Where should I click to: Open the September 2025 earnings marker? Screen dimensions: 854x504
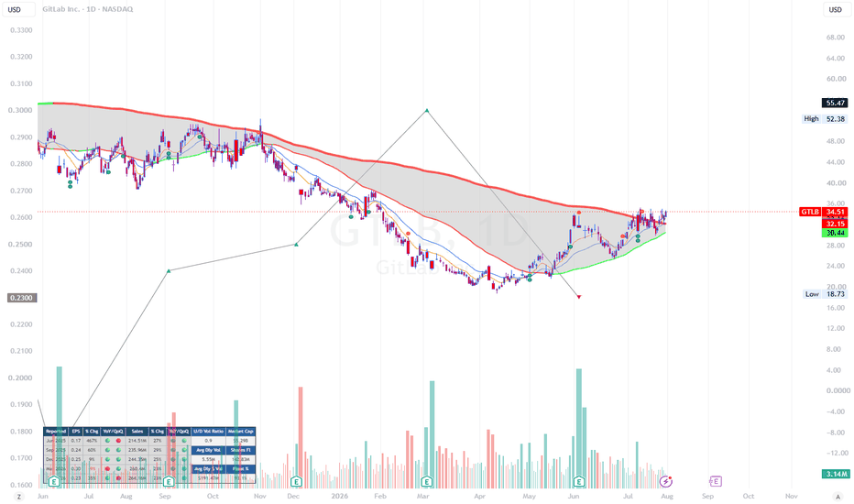[169, 482]
